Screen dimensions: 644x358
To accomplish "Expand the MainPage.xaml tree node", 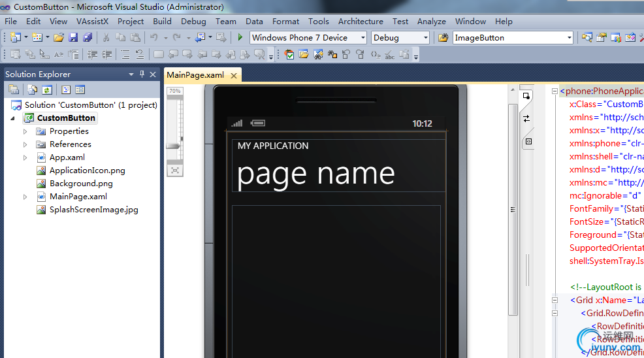I will 25,197.
